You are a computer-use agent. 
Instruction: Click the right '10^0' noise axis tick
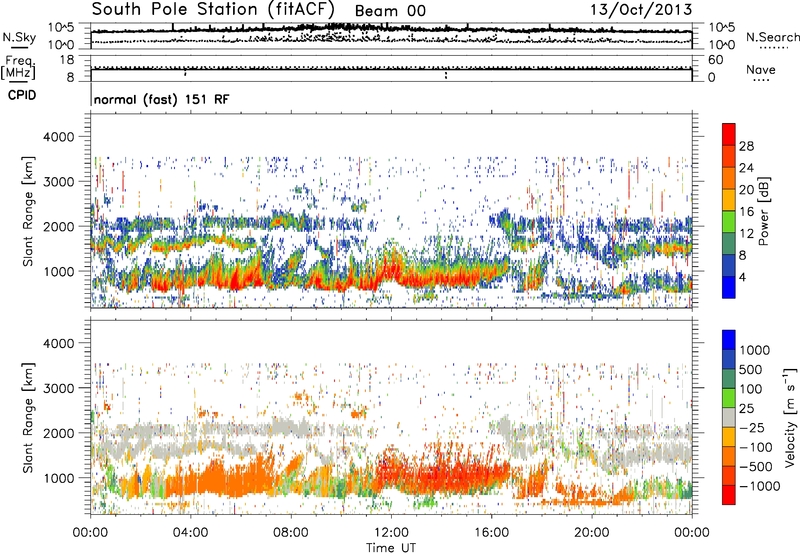click(721, 44)
